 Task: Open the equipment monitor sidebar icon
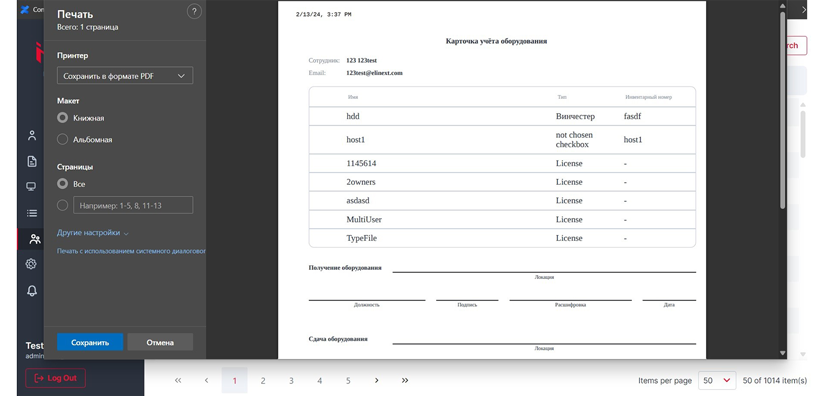click(x=31, y=187)
